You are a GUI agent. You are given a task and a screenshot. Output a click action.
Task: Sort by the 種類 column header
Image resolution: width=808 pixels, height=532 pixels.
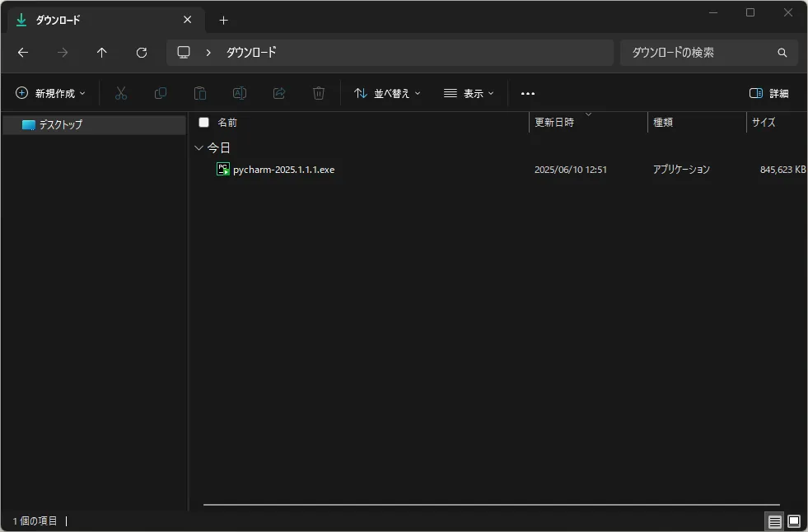point(663,123)
